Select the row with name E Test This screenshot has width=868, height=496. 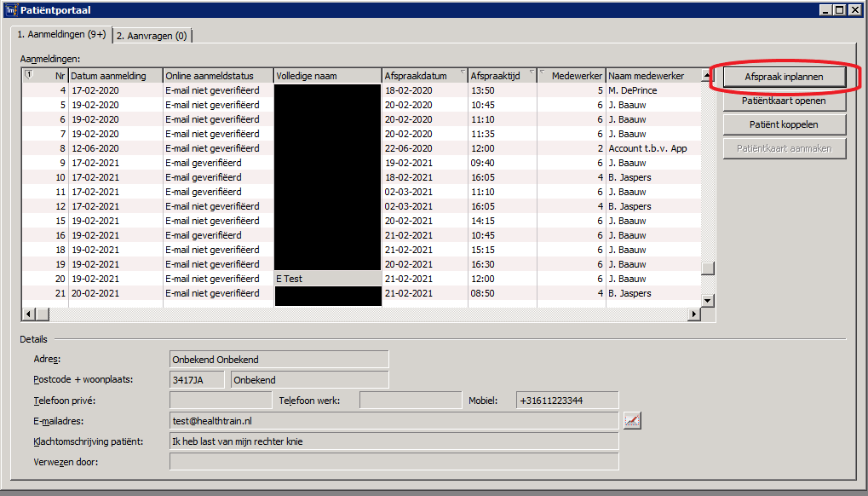(x=327, y=279)
